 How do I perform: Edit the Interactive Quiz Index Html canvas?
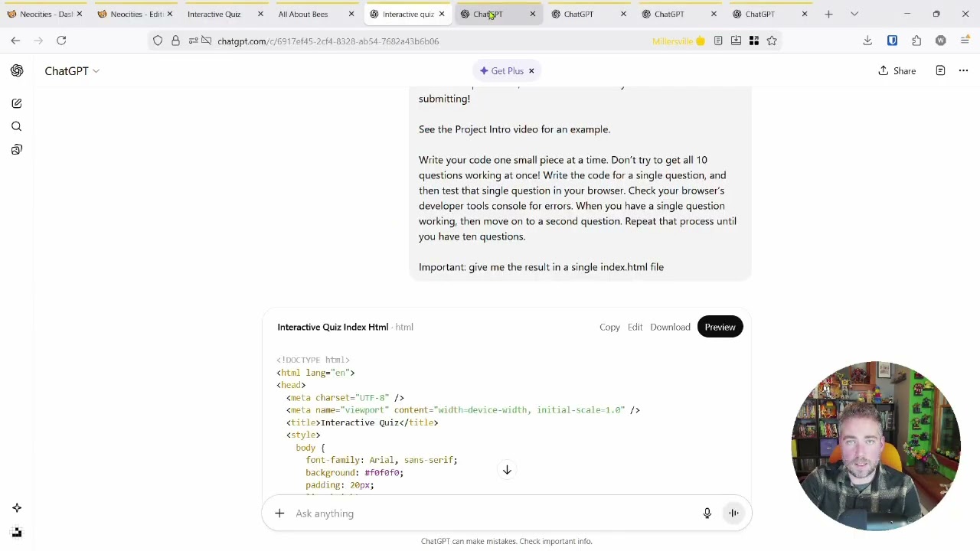tap(635, 327)
